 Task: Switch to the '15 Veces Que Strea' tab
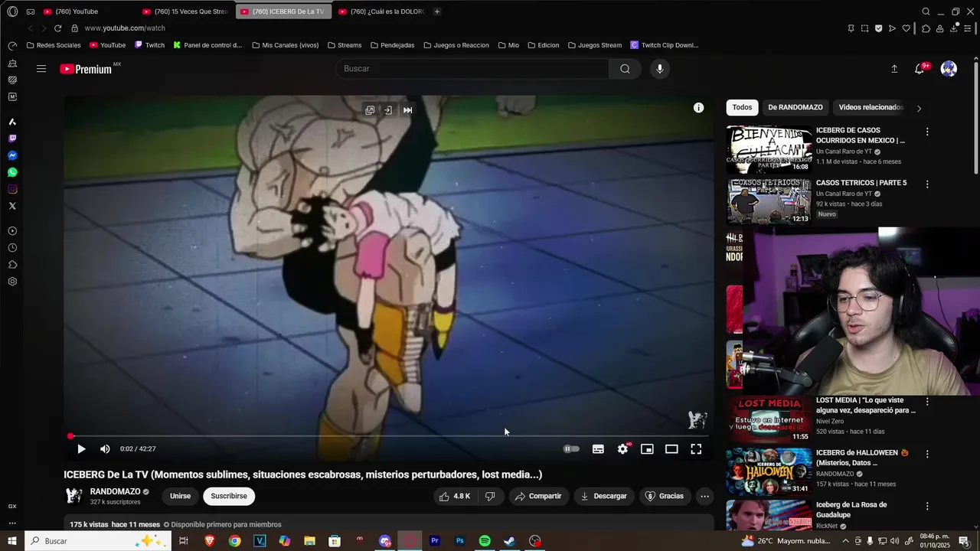(x=186, y=11)
